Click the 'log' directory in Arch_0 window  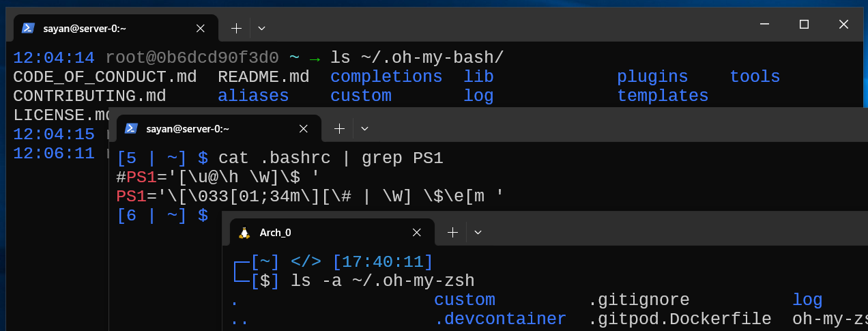(807, 300)
